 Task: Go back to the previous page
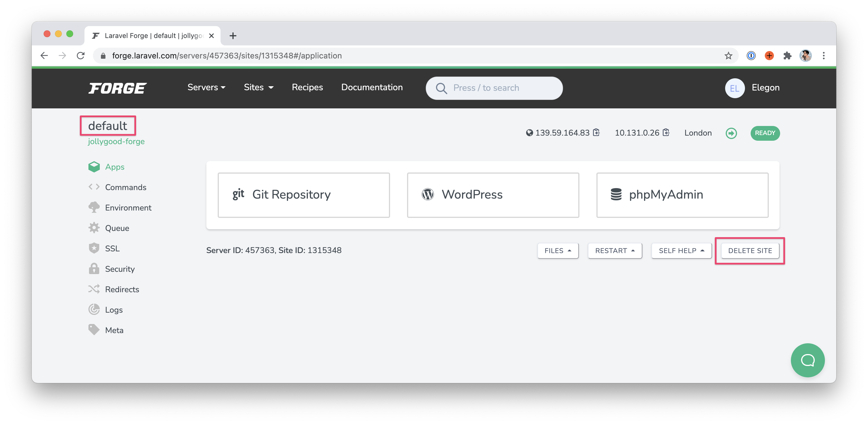[44, 56]
